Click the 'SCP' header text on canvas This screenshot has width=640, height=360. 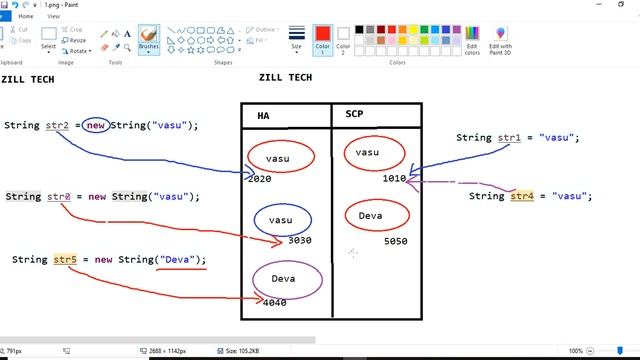[354, 114]
